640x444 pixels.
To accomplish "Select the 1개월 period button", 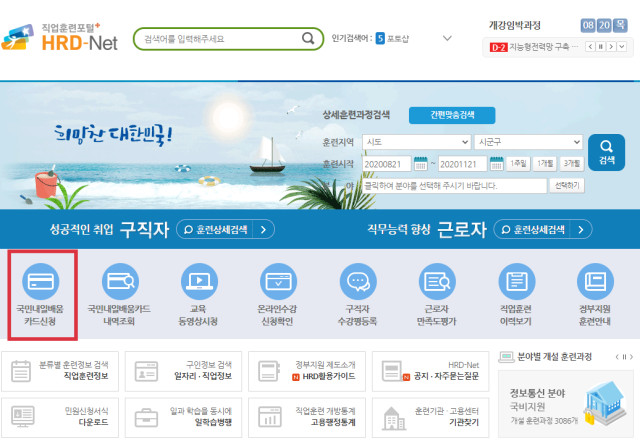I will coord(544,164).
